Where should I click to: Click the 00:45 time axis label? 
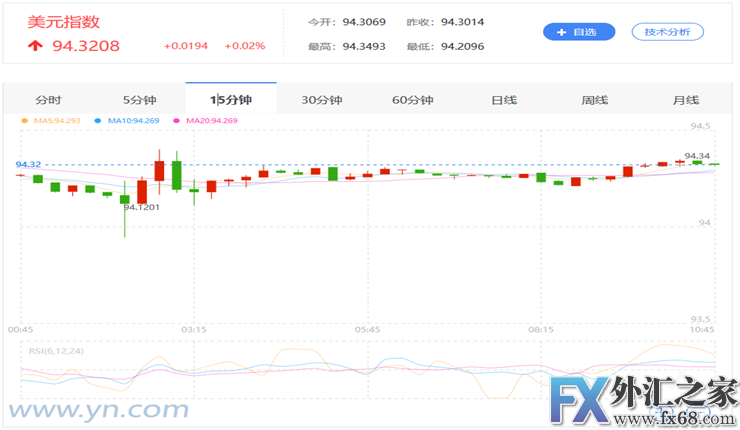20,329
